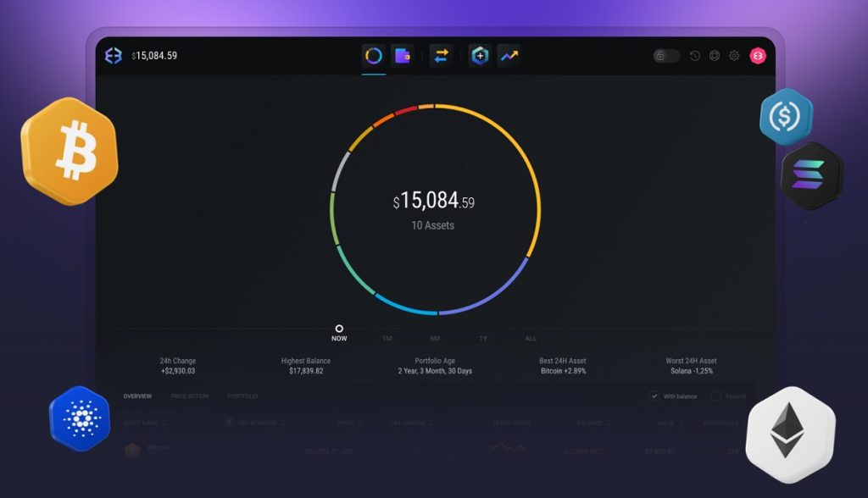Click the add asset hexagon plus icon
868x498 pixels.
click(x=479, y=56)
